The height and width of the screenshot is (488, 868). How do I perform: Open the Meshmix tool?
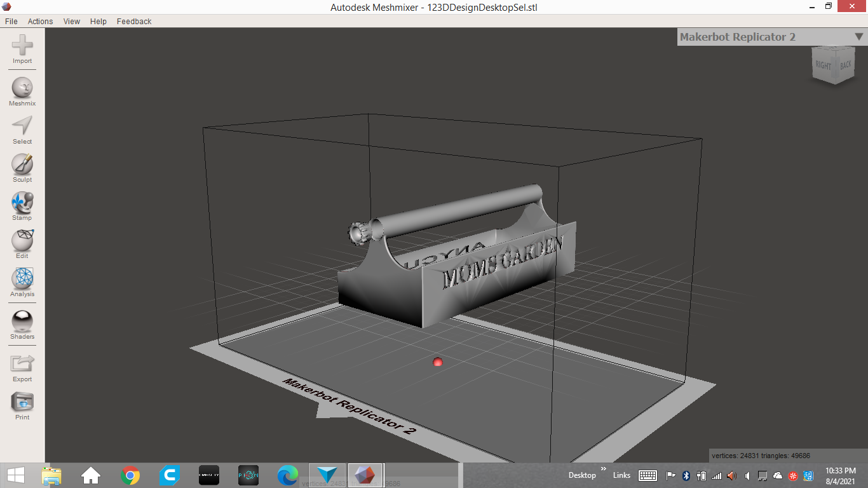coord(22,88)
